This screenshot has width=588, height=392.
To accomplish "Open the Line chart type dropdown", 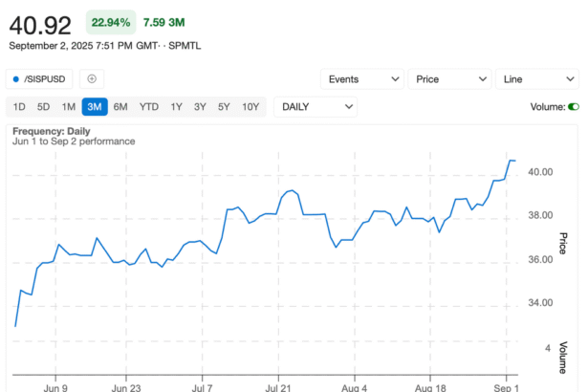I will [536, 79].
